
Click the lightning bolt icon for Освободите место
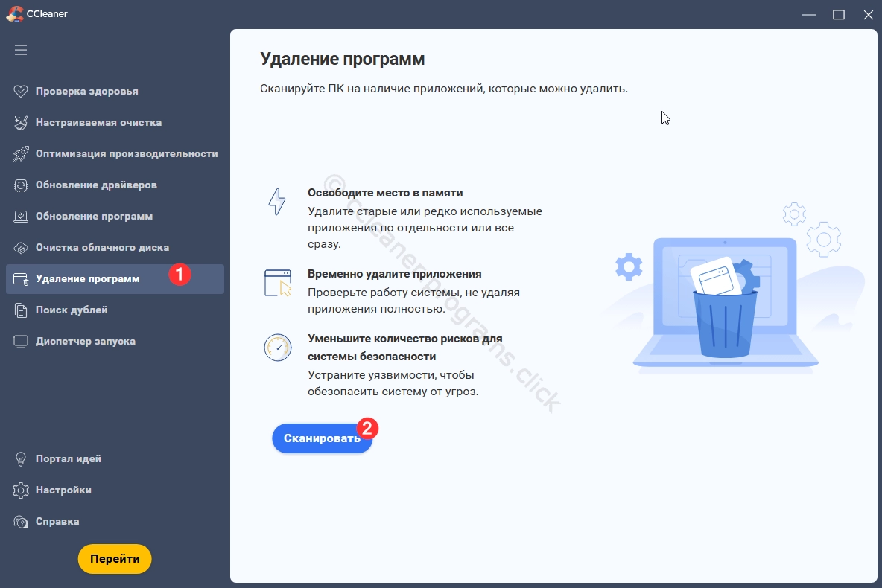(277, 202)
